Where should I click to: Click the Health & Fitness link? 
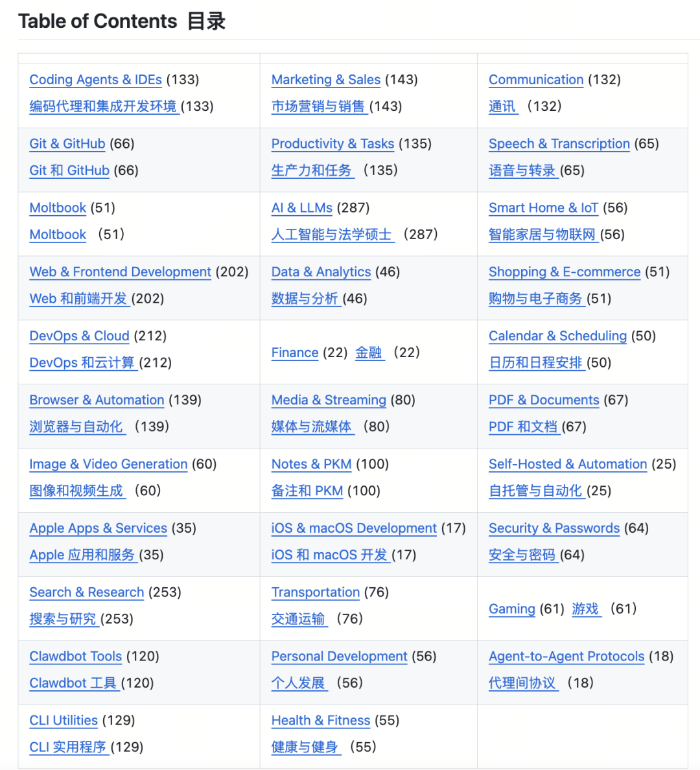point(321,720)
